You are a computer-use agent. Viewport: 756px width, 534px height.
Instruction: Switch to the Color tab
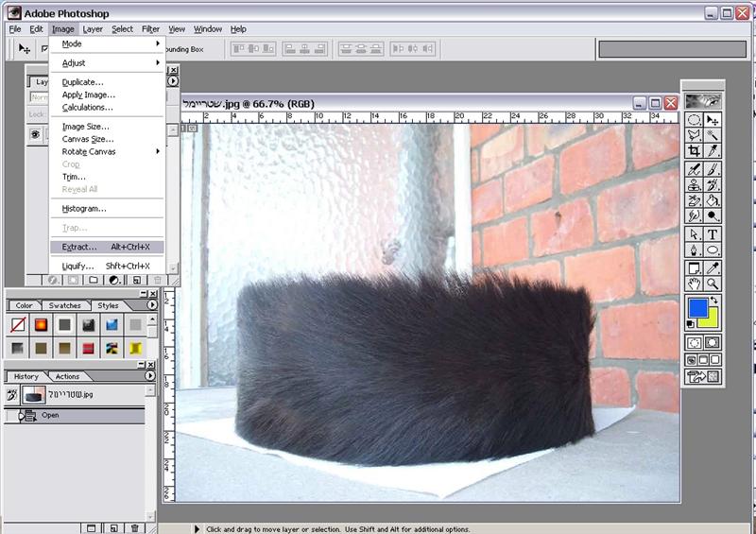tap(24, 305)
